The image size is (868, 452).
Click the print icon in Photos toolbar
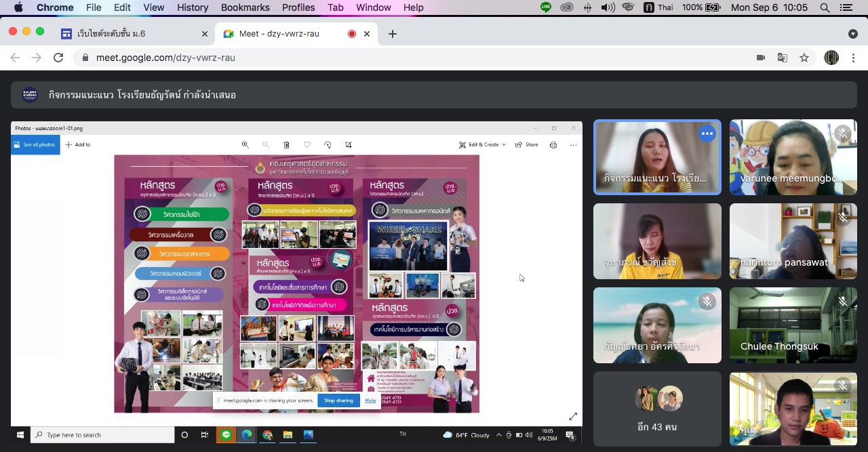coord(553,144)
